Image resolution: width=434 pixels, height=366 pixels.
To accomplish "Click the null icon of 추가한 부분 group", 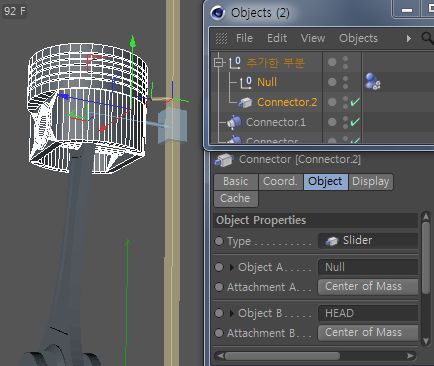I will pos(235,63).
